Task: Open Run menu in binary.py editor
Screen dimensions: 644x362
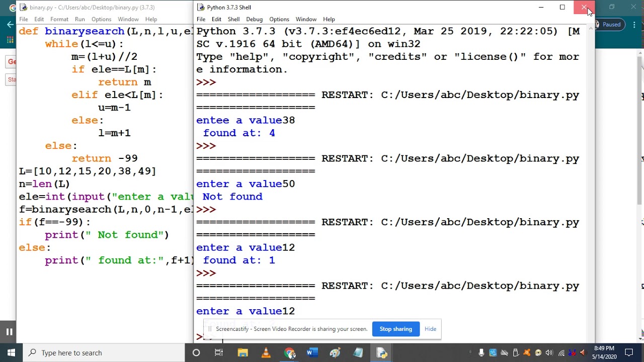Action: pyautogui.click(x=79, y=19)
